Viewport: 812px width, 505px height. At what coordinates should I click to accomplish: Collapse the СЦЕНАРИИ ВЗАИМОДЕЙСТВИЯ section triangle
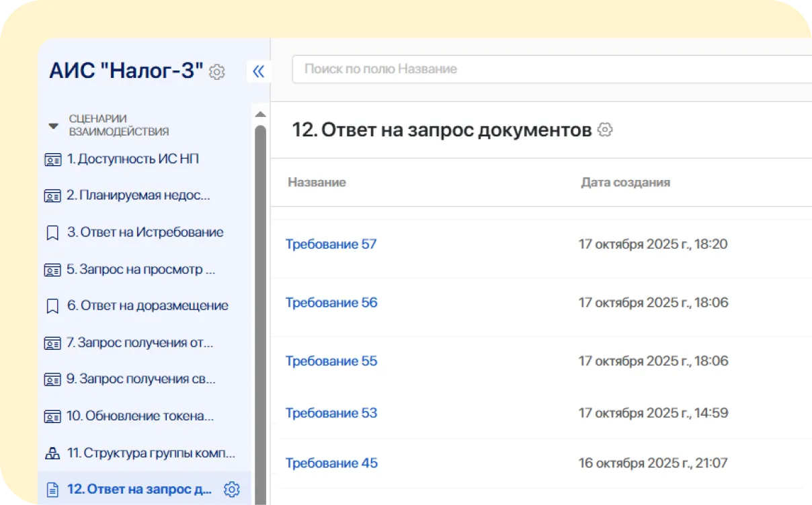click(x=53, y=124)
